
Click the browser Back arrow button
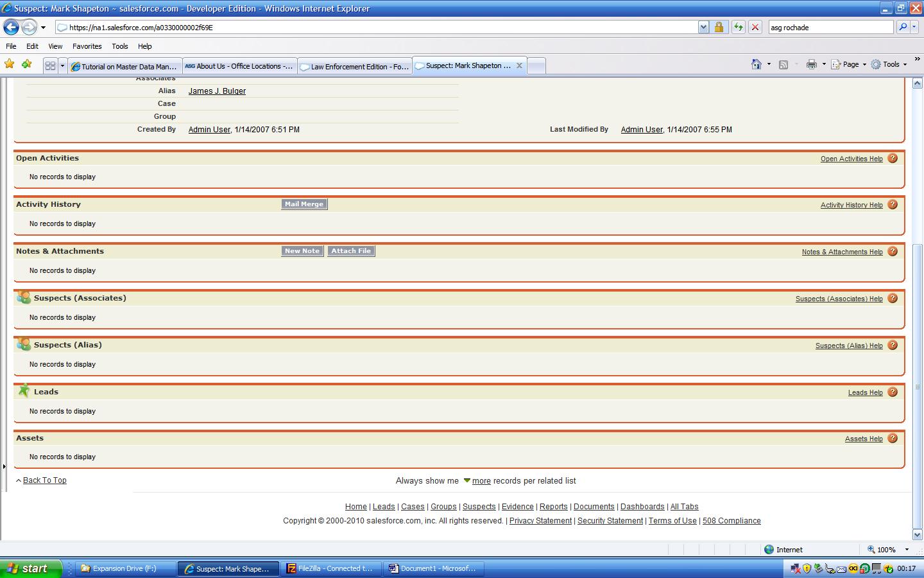point(11,27)
